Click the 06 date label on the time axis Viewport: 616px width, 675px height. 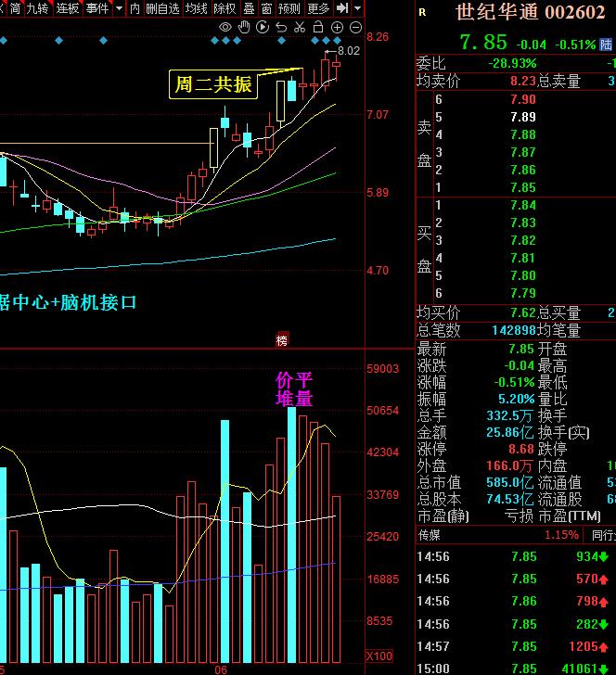tap(221, 669)
